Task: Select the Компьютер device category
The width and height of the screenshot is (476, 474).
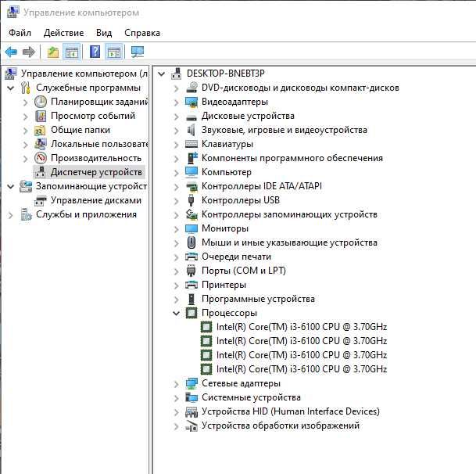Action: click(227, 172)
